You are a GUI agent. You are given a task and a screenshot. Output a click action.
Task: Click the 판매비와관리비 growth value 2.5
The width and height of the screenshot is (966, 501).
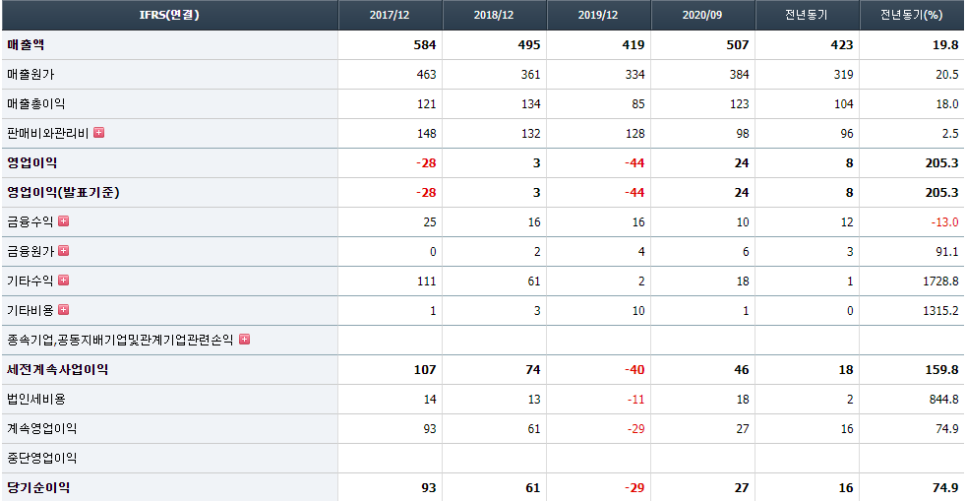click(950, 134)
